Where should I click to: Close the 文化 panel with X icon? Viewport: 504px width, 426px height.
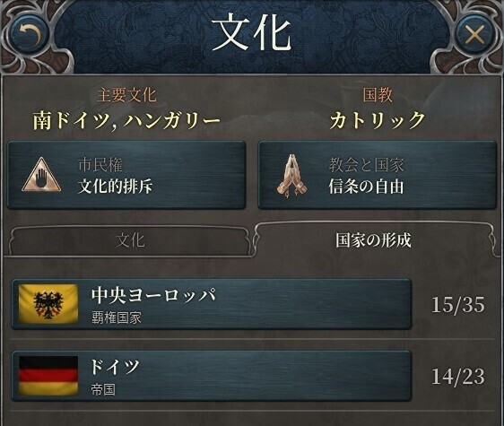(x=474, y=34)
